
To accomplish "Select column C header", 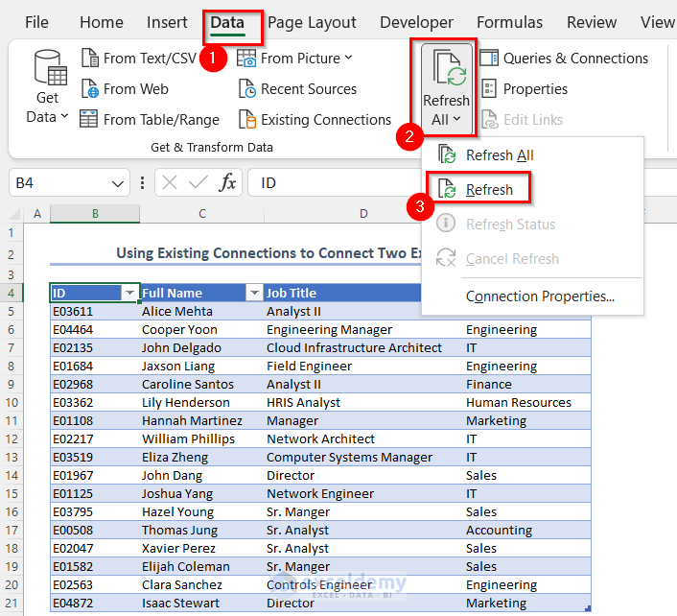I will click(x=201, y=213).
